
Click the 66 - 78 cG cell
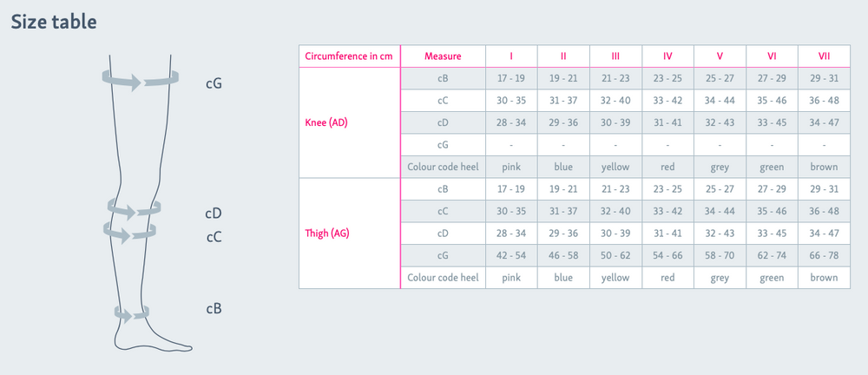[x=824, y=255]
